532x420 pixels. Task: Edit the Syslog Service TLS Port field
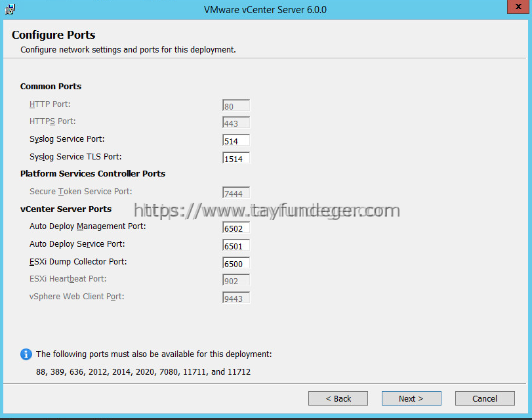(236, 158)
